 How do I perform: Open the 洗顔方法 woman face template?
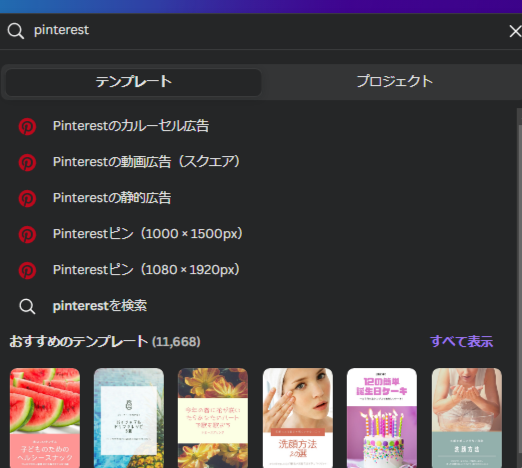(298, 418)
